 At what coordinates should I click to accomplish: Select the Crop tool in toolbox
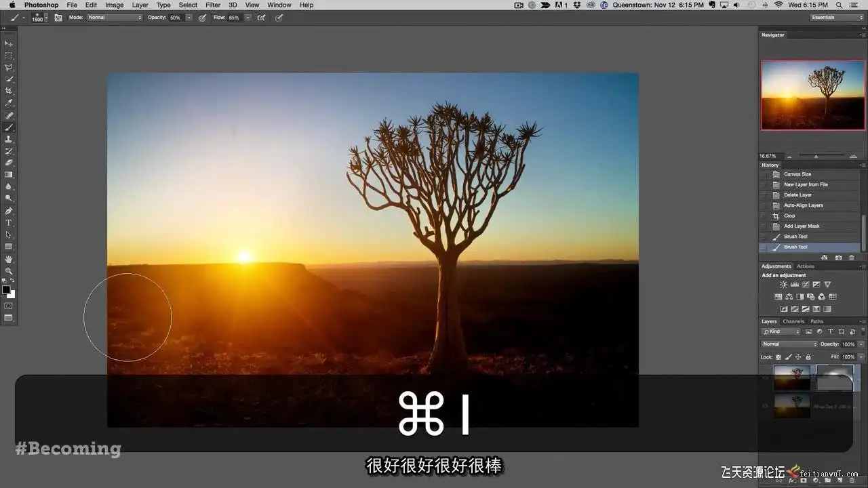pos(9,91)
